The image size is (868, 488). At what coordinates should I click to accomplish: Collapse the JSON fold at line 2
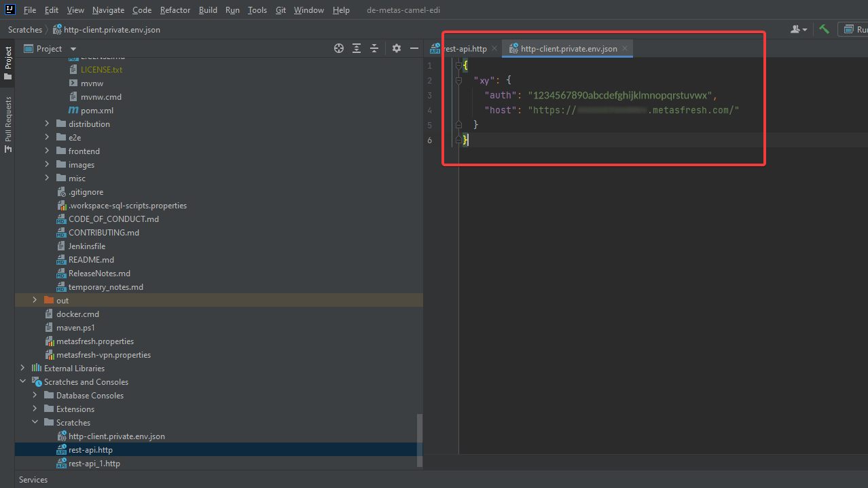[x=458, y=80]
